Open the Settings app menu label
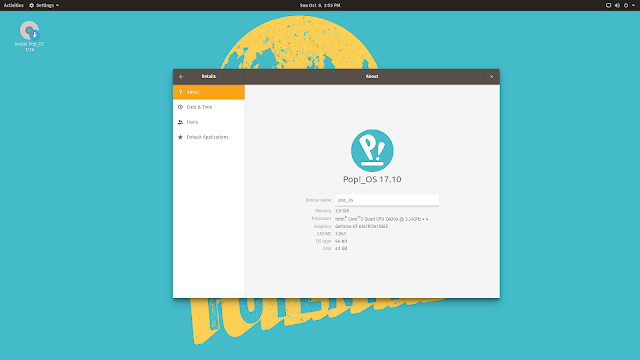The height and width of the screenshot is (360, 640). coord(45,5)
